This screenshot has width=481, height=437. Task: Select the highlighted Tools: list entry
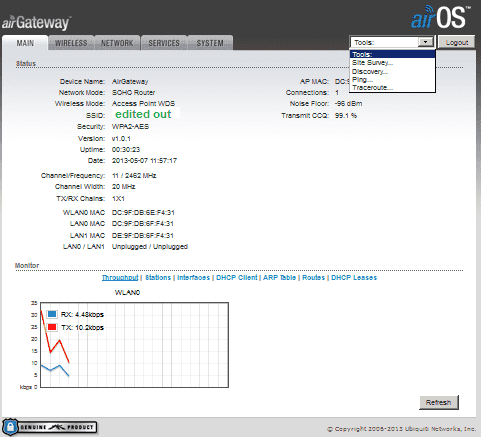392,54
